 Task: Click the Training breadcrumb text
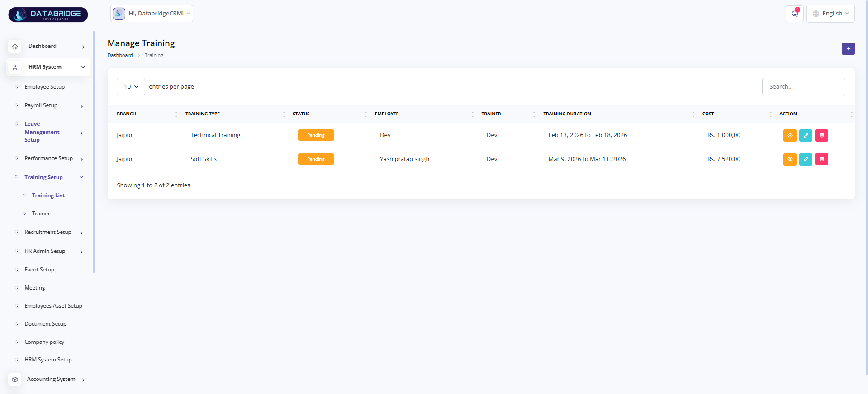coord(154,55)
